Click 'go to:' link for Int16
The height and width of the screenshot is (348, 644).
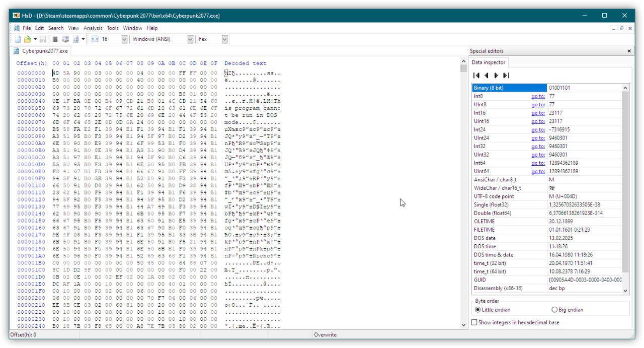538,113
